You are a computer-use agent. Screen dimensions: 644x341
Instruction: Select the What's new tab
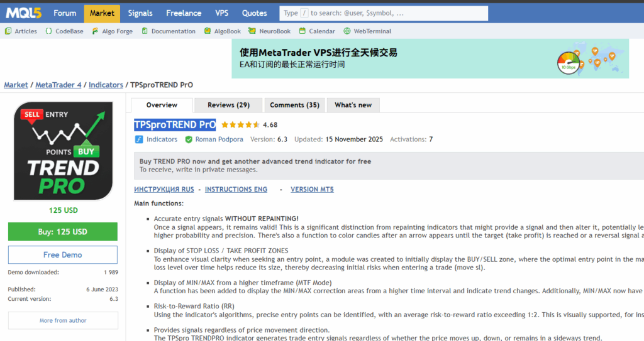pyautogui.click(x=353, y=105)
